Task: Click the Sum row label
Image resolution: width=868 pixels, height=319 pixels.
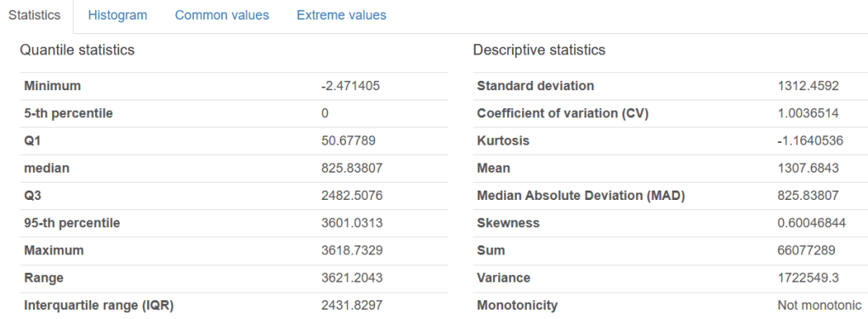Action: click(x=491, y=250)
